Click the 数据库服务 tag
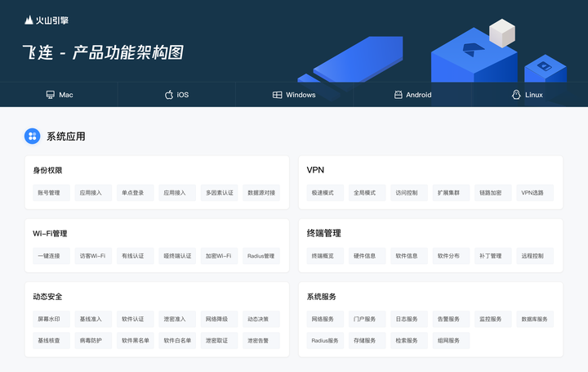588x372 pixels. click(534, 319)
